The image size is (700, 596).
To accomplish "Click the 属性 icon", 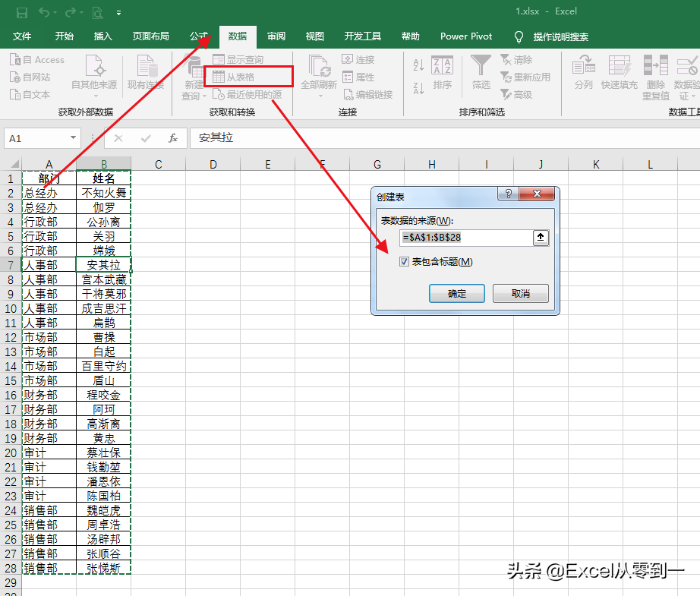I will click(x=358, y=77).
